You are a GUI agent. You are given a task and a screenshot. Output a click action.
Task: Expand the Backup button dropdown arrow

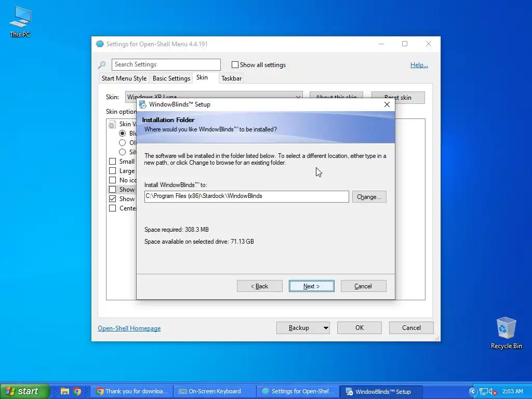point(326,328)
